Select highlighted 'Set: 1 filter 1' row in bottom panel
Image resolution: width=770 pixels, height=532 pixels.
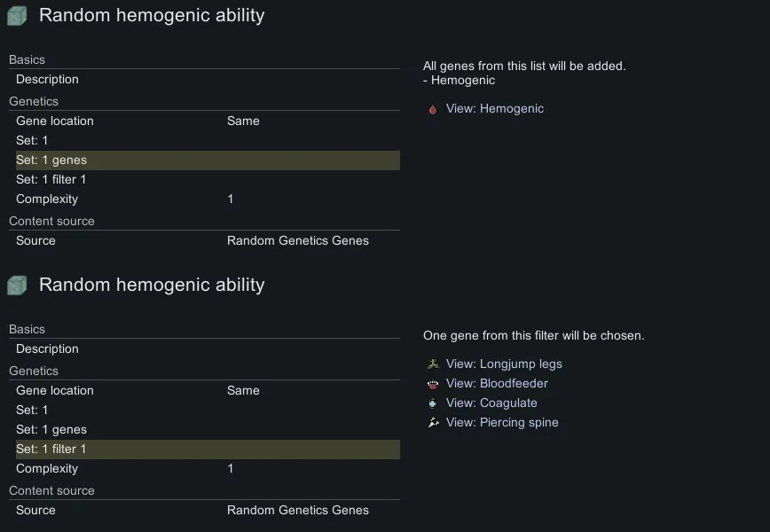204,450
